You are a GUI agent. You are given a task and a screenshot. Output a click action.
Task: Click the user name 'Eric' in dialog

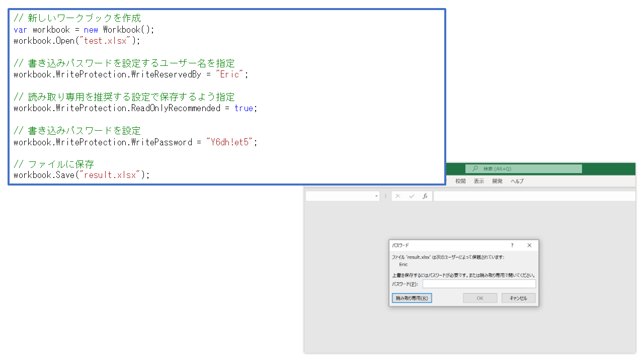[404, 264]
